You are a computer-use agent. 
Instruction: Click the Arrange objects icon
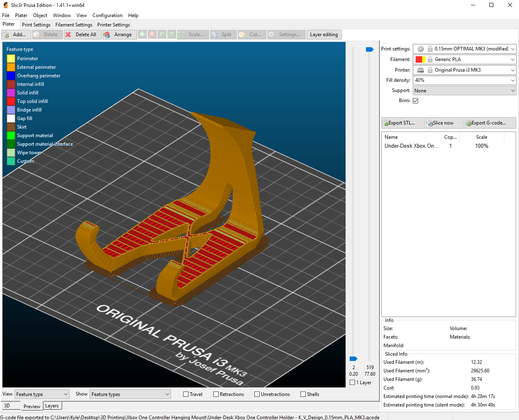pyautogui.click(x=107, y=35)
